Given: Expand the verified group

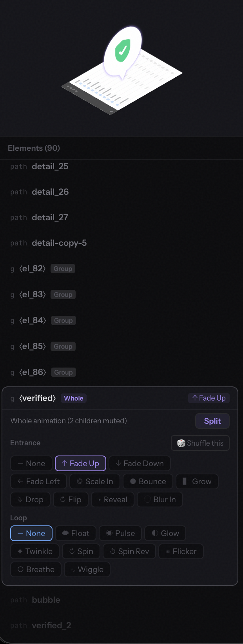Looking at the screenshot, I should pos(37,398).
